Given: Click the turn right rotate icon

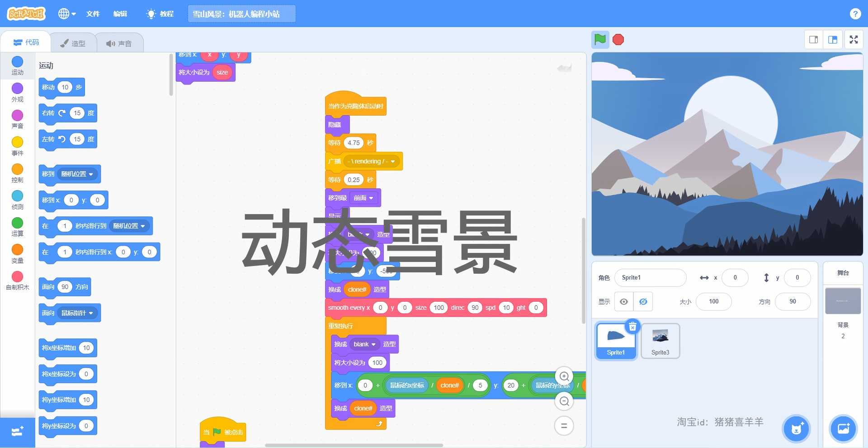Looking at the screenshot, I should click(62, 113).
